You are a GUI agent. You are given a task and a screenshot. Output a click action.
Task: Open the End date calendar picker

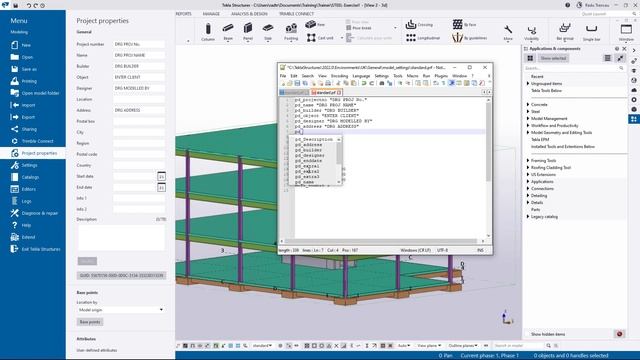point(161,187)
